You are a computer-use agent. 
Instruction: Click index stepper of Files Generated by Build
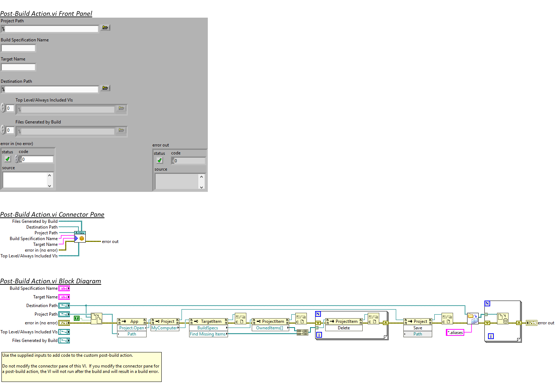pos(3,130)
